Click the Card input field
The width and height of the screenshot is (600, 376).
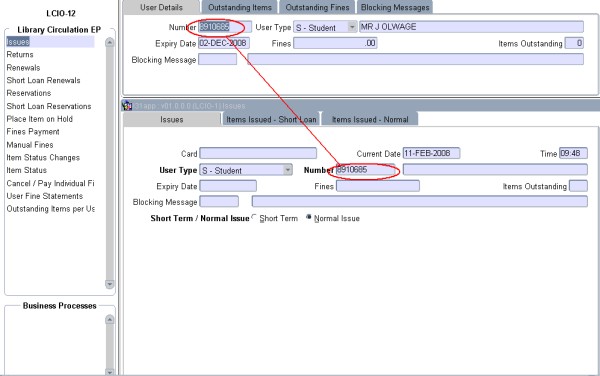[258, 153]
